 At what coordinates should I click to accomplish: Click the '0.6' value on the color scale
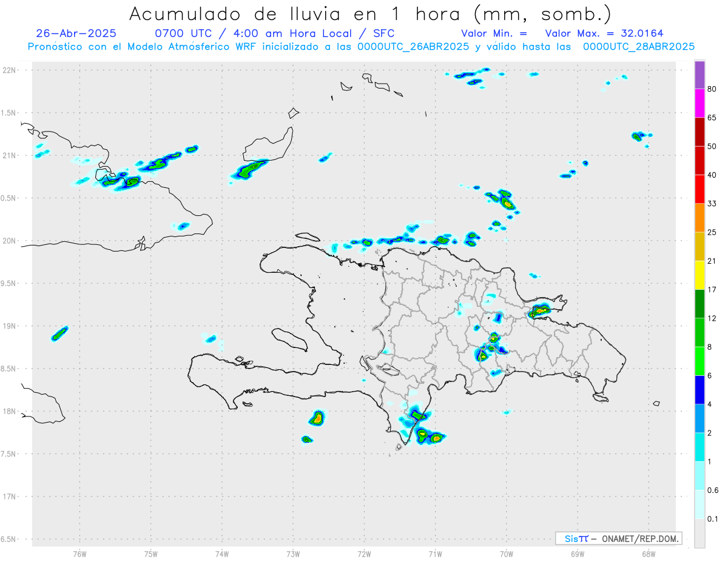tap(713, 490)
